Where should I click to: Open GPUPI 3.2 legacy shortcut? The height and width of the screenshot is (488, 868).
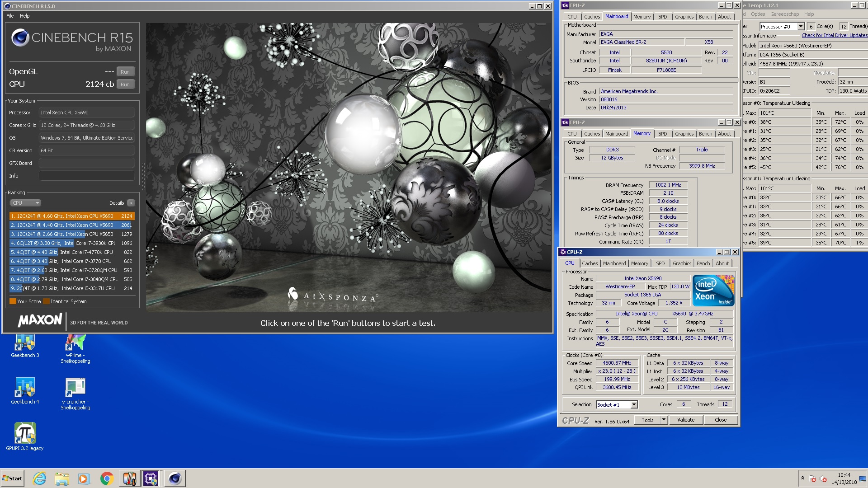(x=25, y=436)
